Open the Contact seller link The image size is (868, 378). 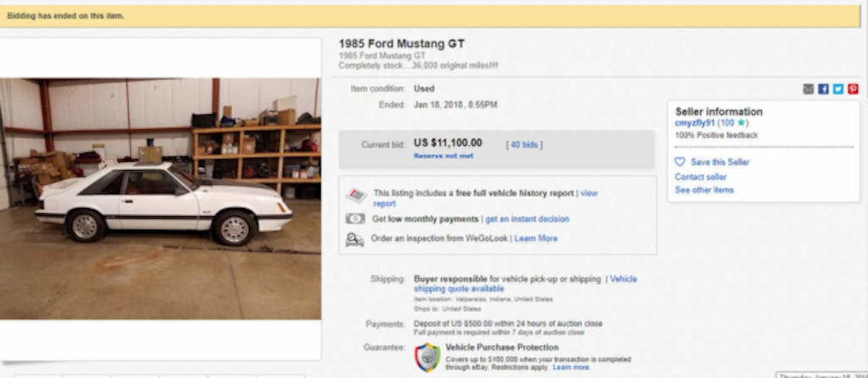pyautogui.click(x=700, y=177)
